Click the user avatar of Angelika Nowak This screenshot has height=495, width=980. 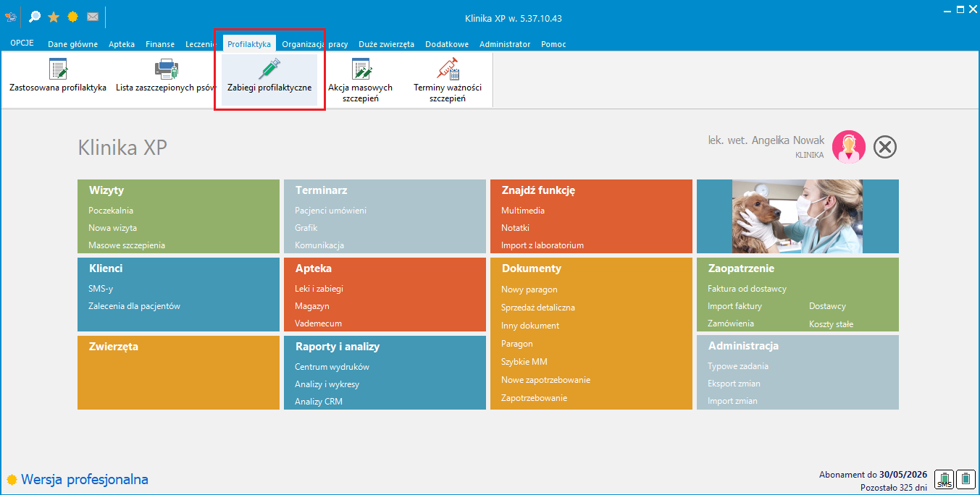point(848,147)
